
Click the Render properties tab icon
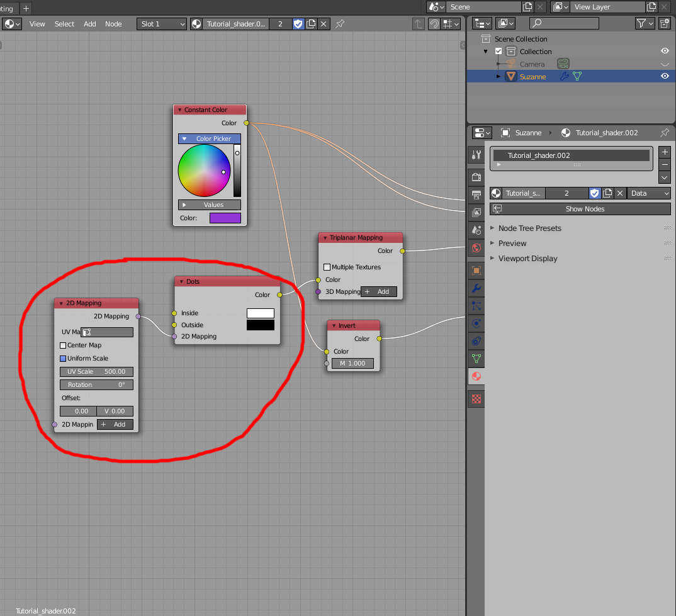476,177
